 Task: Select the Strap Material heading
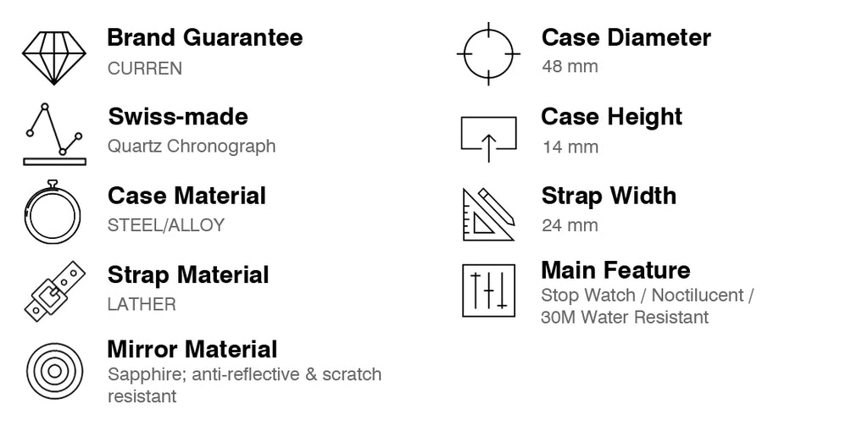(x=188, y=275)
